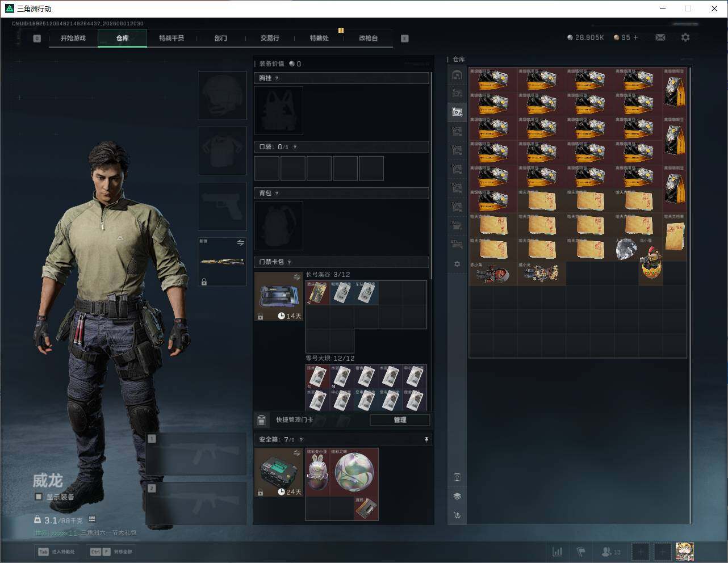The width and height of the screenshot is (728, 563).
Task: Open the settings gear in top bar
Action: [x=685, y=37]
